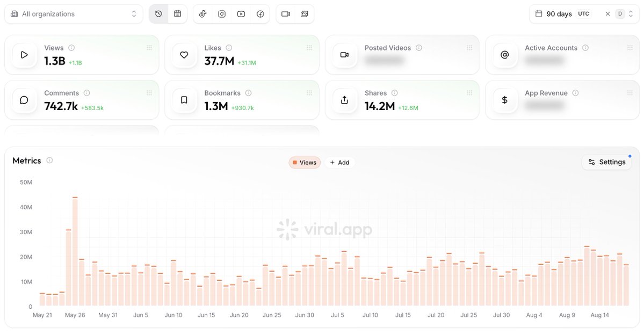Image resolution: width=644 pixels, height=335 pixels.
Task: Click the UTC timezone label
Action: click(583, 13)
